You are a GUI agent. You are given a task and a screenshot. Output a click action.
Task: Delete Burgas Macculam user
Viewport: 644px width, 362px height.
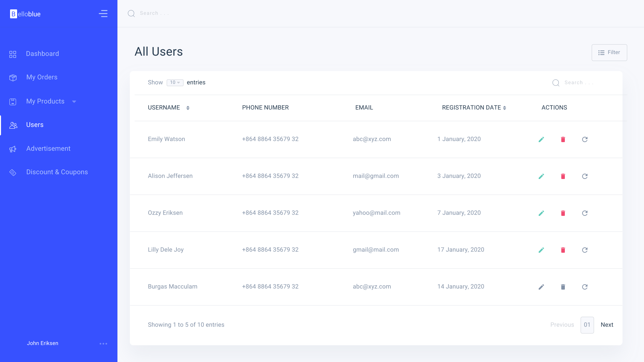563,287
